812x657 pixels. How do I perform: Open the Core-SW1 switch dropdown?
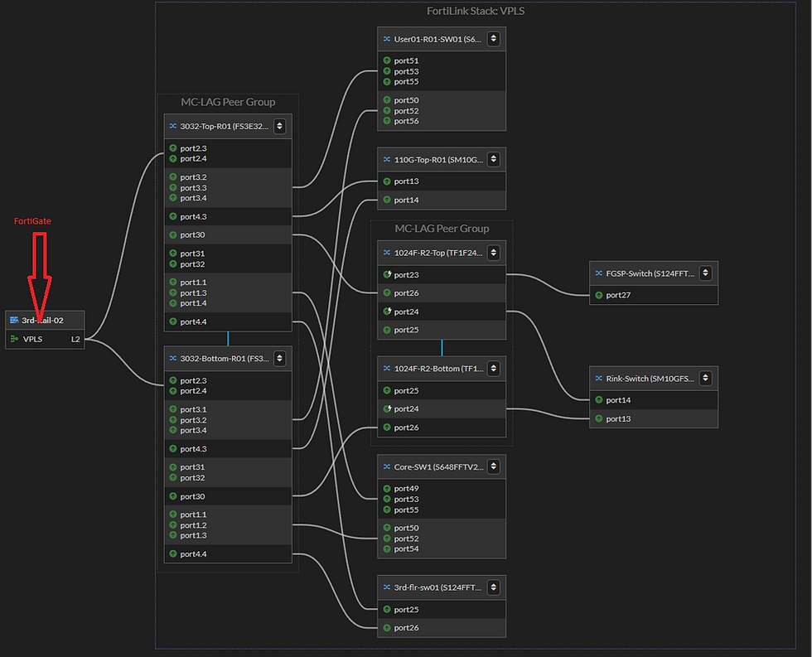(x=494, y=466)
